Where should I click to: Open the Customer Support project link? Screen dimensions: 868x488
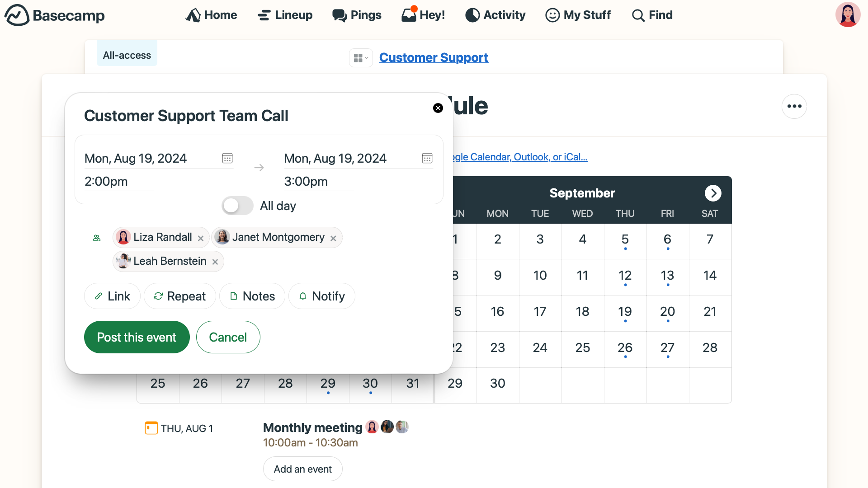(x=434, y=57)
